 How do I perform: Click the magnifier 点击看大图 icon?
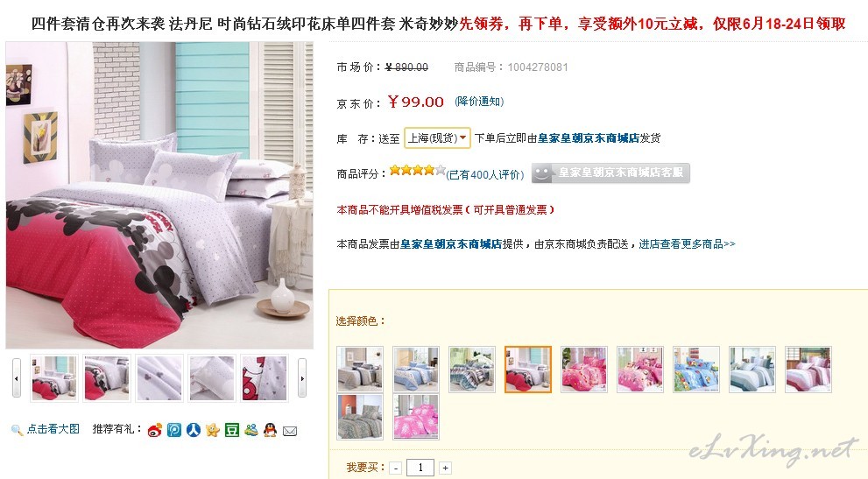(x=17, y=430)
